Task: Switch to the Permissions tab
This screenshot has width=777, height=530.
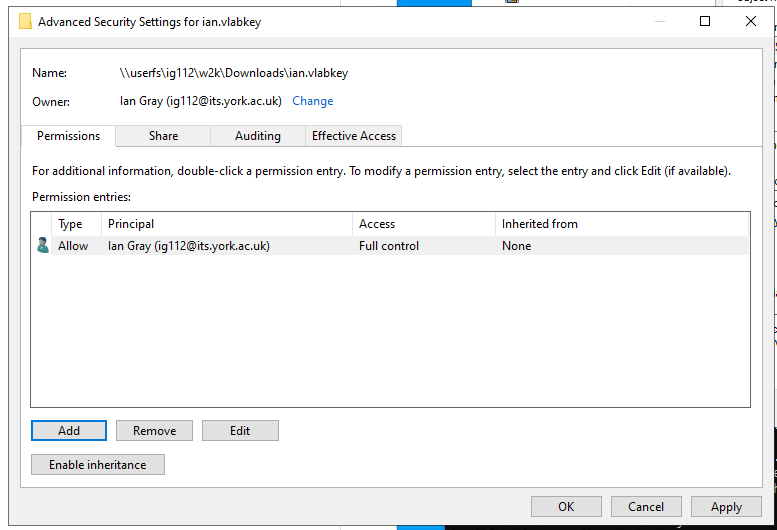Action: point(68,136)
